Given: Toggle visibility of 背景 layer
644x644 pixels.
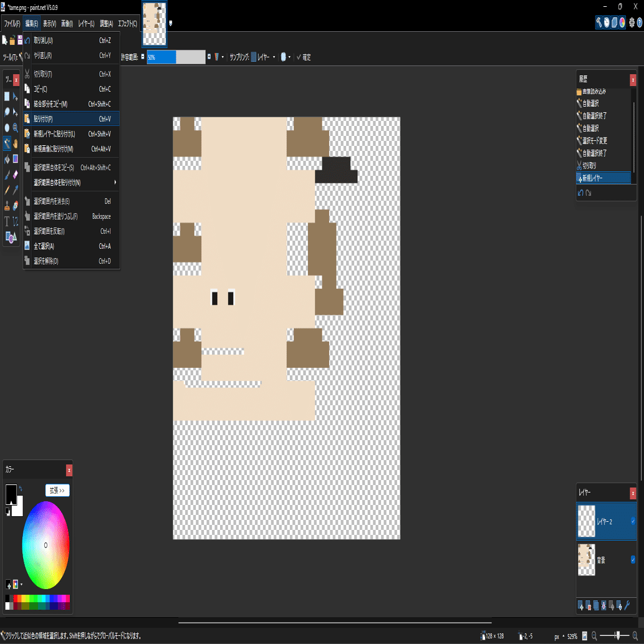Looking at the screenshot, I should (633, 559).
